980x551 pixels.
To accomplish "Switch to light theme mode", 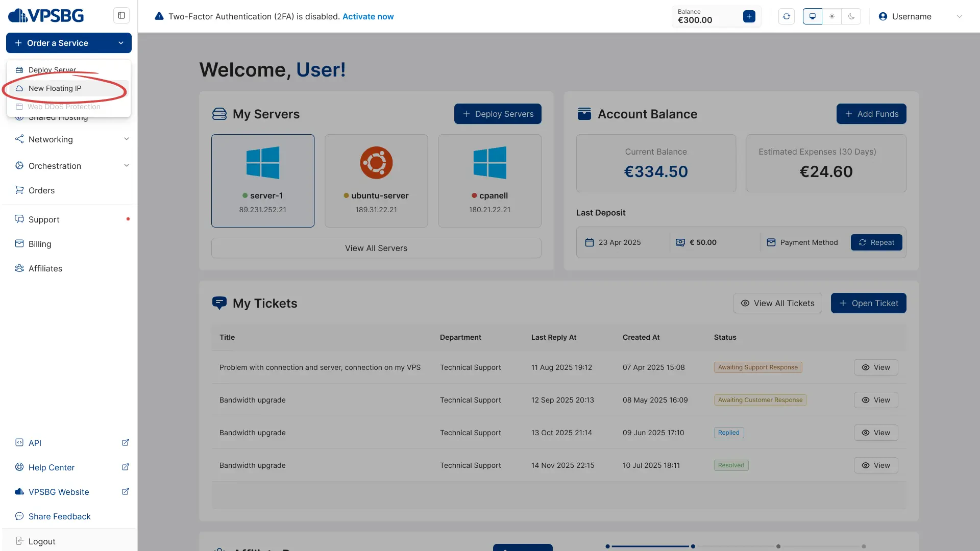I will click(x=832, y=16).
